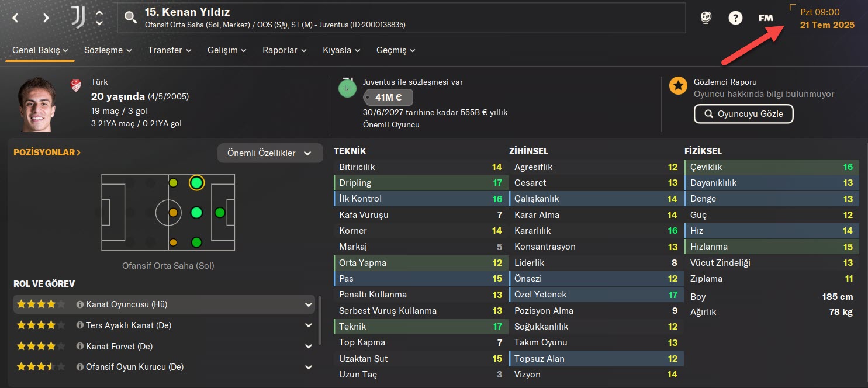Open the Raporlar menu

click(285, 50)
